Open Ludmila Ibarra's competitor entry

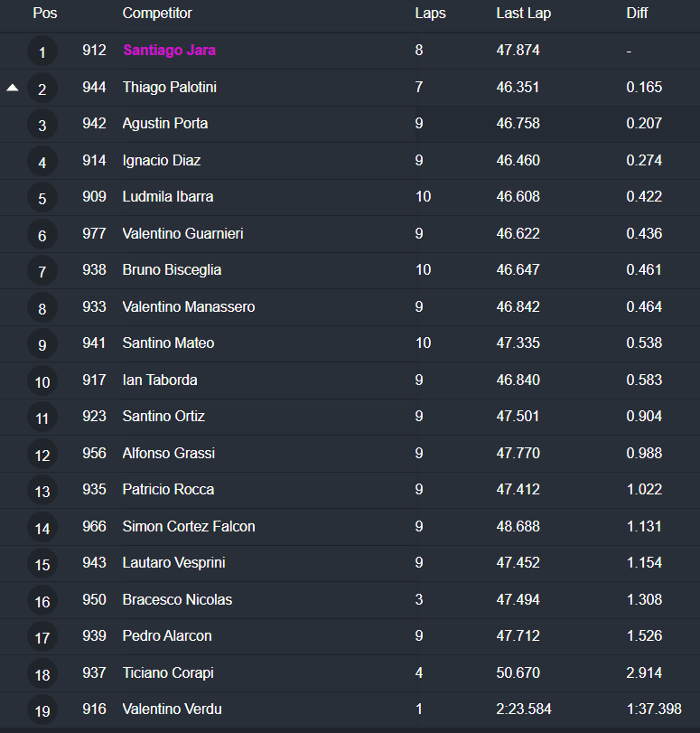pyautogui.click(x=168, y=197)
